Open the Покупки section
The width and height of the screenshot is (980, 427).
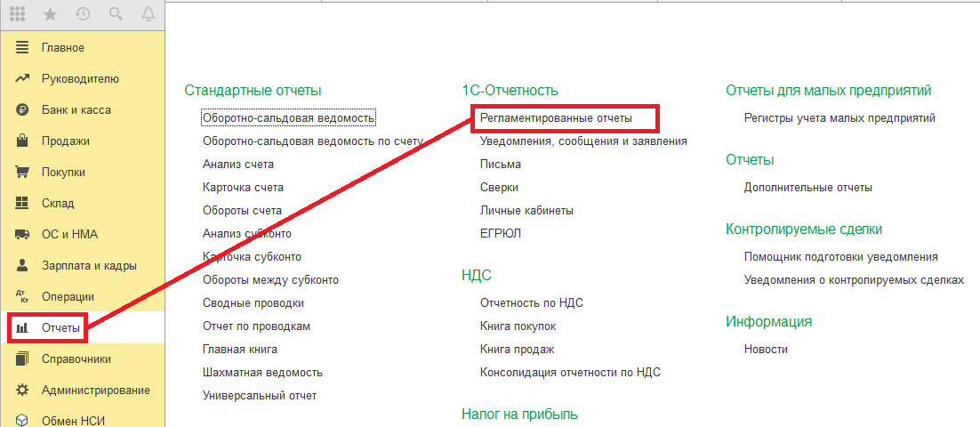coord(63,173)
